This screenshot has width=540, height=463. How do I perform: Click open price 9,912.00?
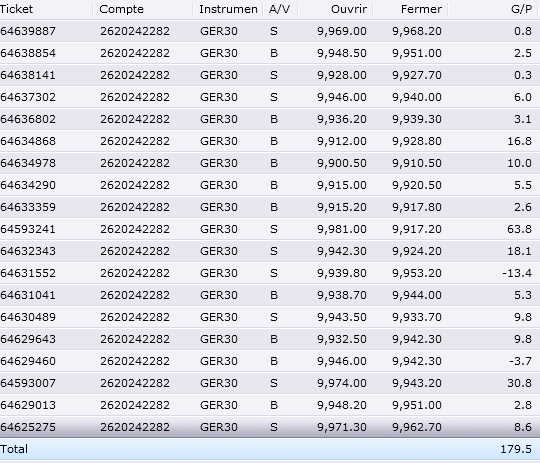342,141
